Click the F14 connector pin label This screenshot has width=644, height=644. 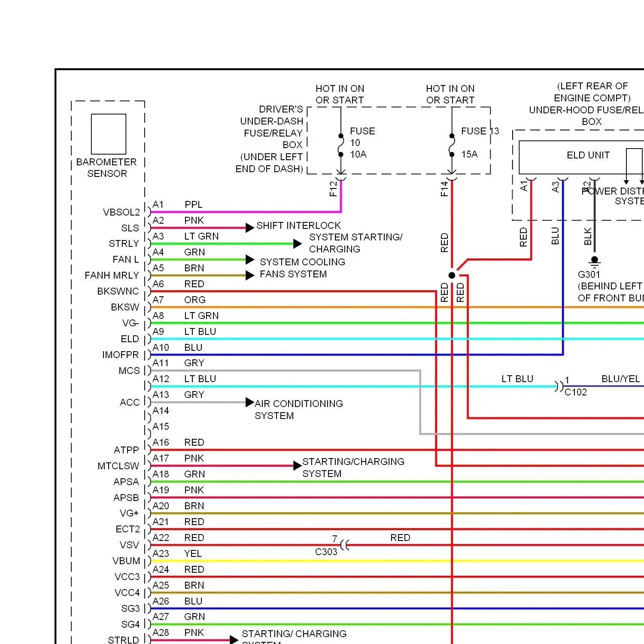tap(444, 189)
